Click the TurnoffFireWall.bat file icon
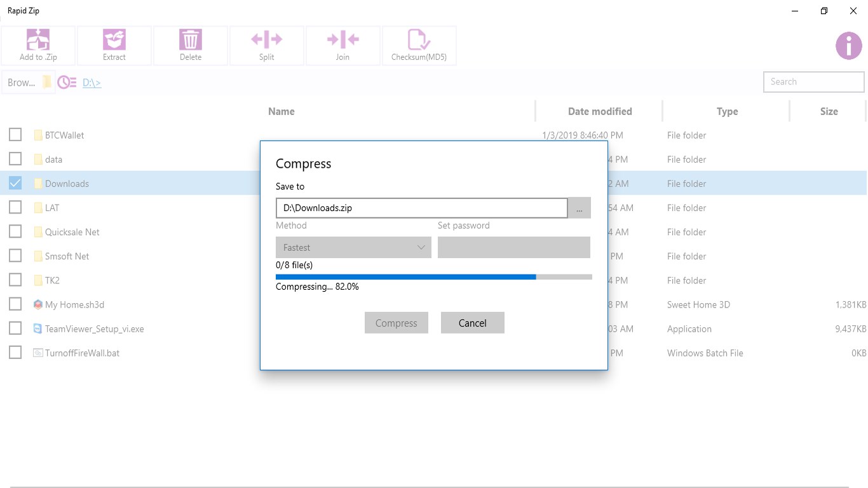This screenshot has width=868, height=488. click(38, 353)
